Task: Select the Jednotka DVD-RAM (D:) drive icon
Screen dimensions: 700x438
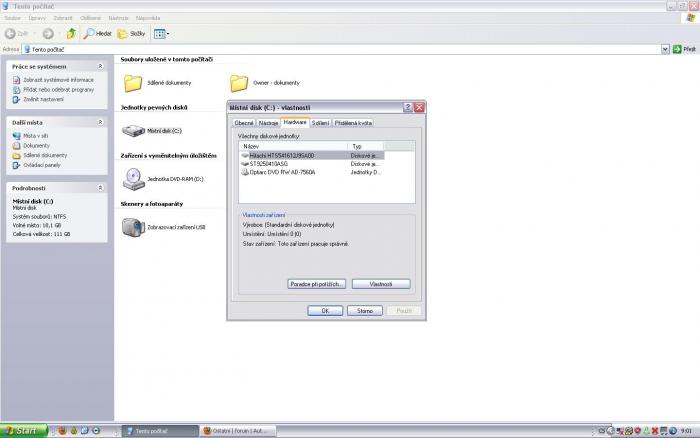Action: click(x=133, y=178)
